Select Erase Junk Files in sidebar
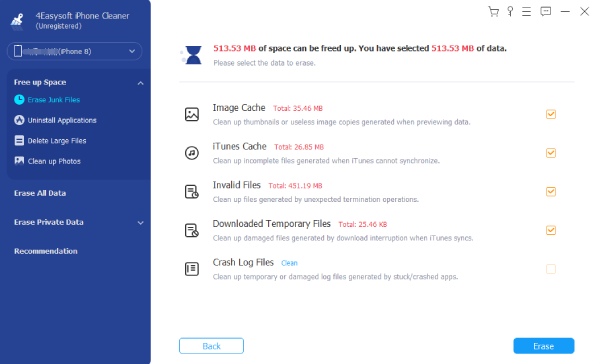The width and height of the screenshot is (600, 364). 54,100
